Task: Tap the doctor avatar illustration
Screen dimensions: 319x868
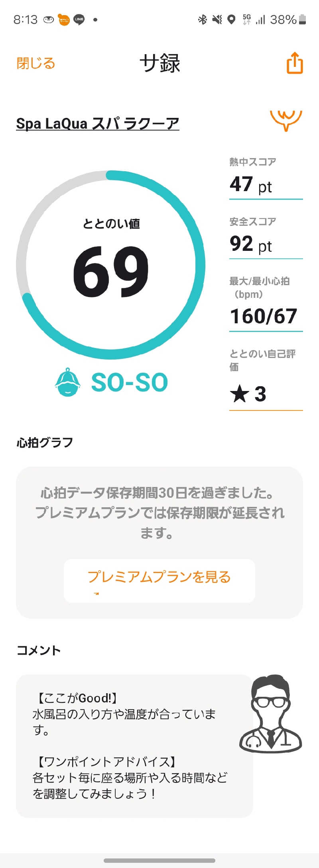Action: pyautogui.click(x=271, y=714)
